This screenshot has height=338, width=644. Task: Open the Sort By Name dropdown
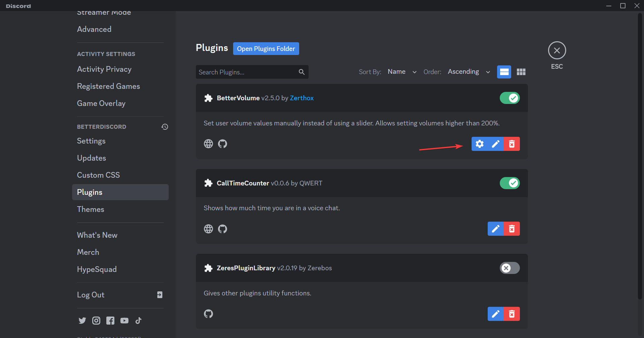pyautogui.click(x=402, y=72)
